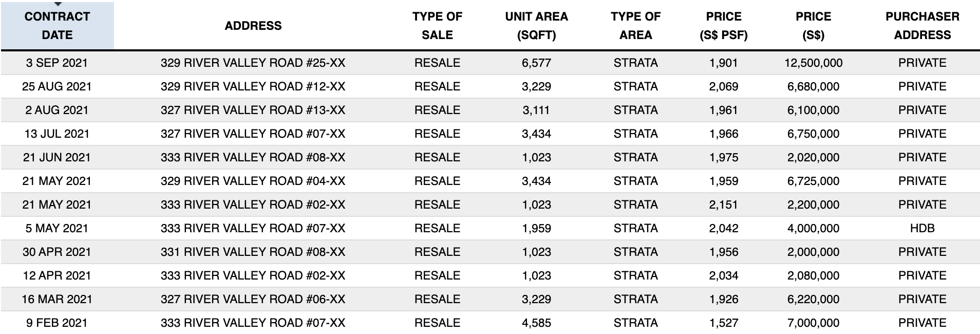Click address 327 River Valley Road #13-XX
The image size is (980, 334).
253,110
